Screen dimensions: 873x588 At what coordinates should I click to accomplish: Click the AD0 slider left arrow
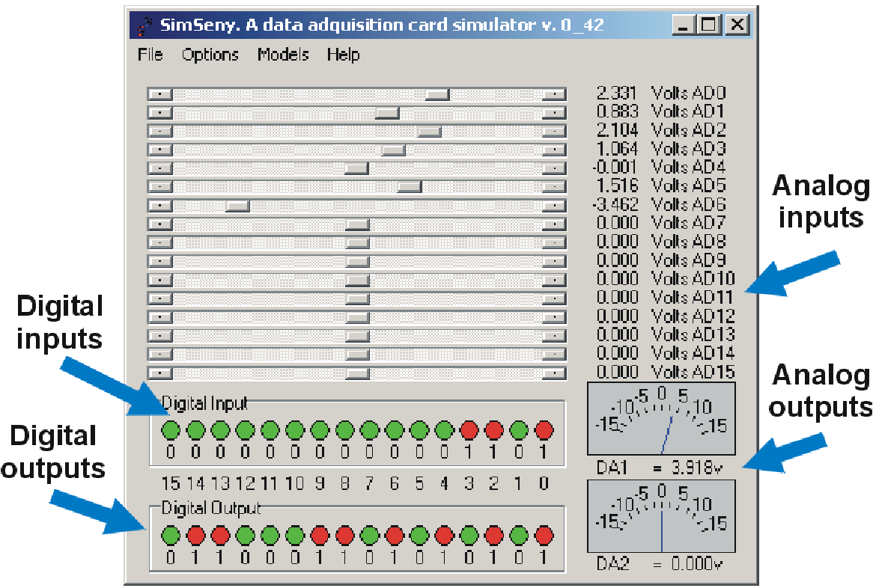click(160, 94)
